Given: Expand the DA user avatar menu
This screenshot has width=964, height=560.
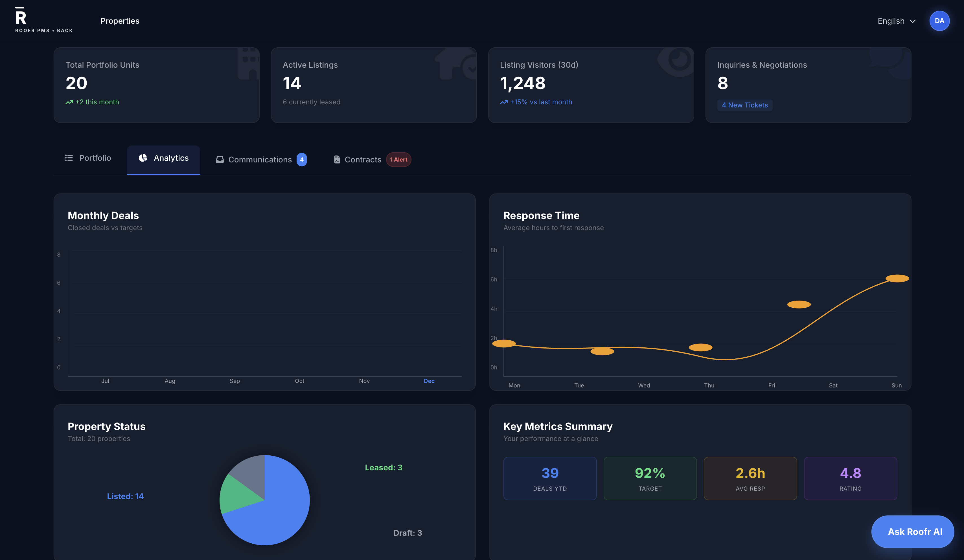Looking at the screenshot, I should [x=939, y=21].
